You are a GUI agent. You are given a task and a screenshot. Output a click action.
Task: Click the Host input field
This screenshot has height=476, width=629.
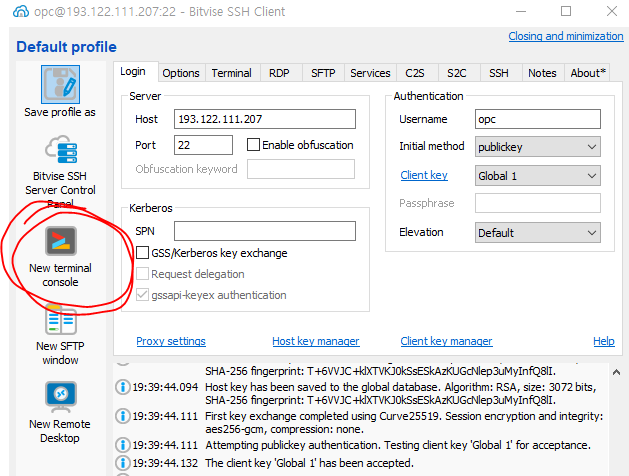click(x=265, y=119)
